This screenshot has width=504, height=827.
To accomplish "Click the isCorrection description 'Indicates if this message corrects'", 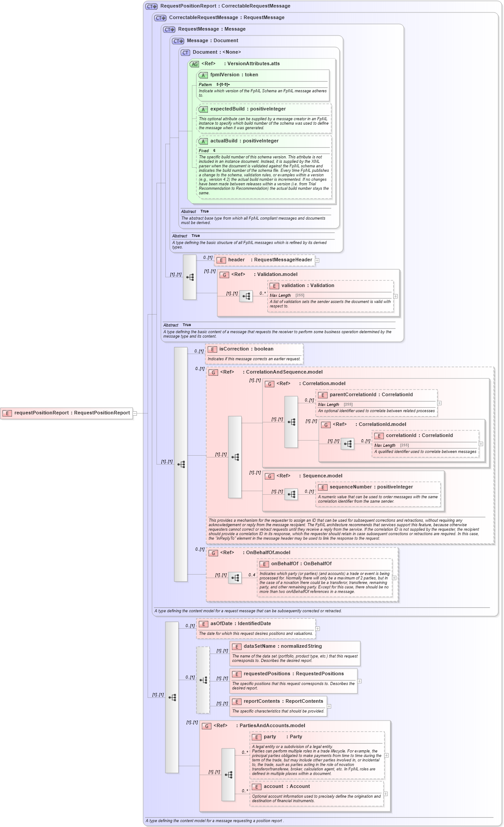I will pos(254,359).
